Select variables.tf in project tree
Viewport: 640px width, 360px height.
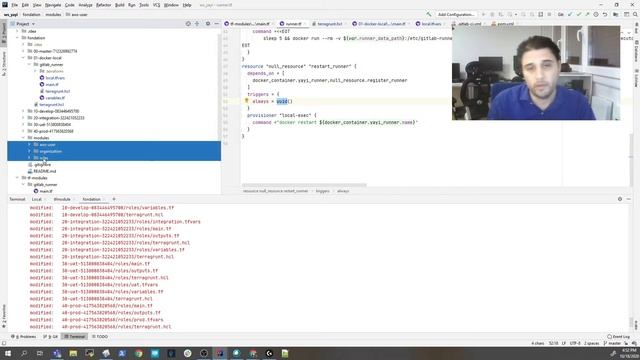tap(52, 98)
